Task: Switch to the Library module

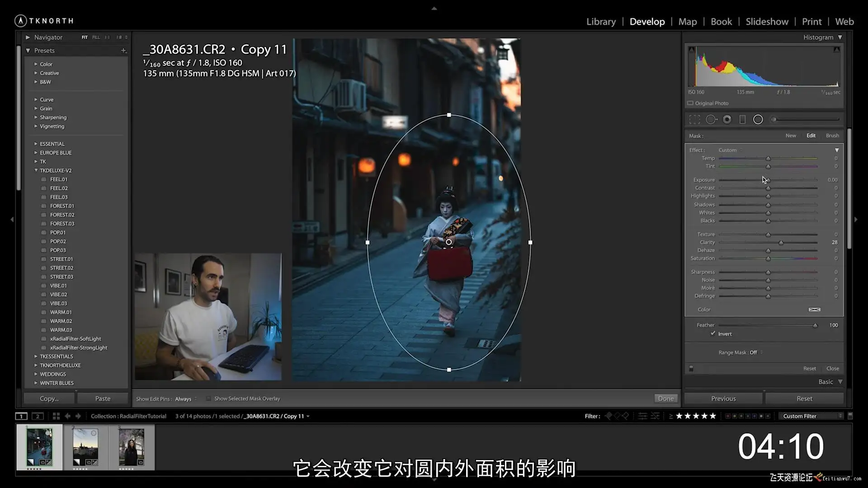Action: [601, 22]
